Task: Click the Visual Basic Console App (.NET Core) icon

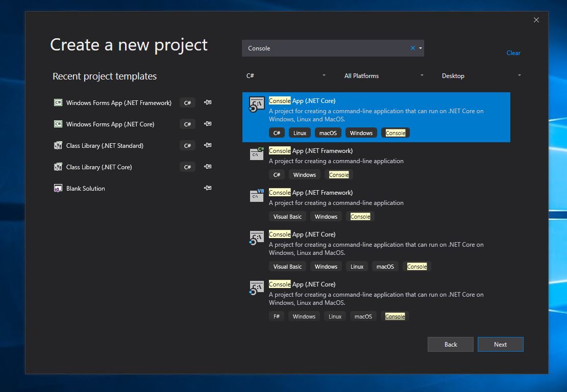Action: click(256, 238)
